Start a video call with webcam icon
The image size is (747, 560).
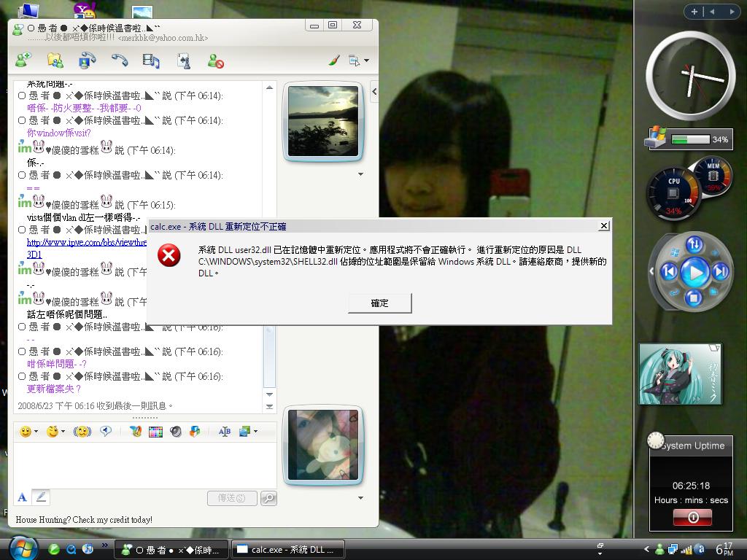tap(88, 61)
